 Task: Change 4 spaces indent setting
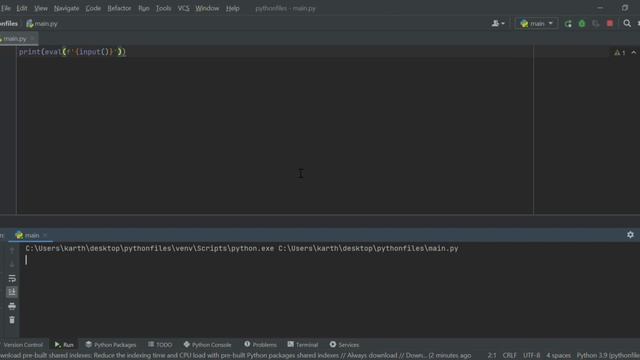pos(558,356)
